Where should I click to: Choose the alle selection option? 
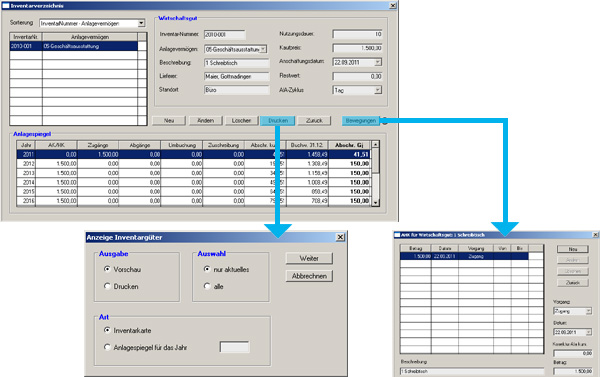(207, 286)
